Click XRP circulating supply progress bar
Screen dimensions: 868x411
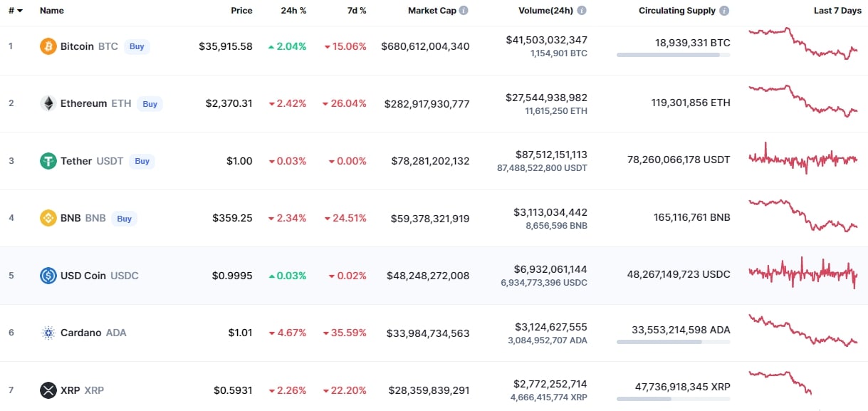[674, 399]
